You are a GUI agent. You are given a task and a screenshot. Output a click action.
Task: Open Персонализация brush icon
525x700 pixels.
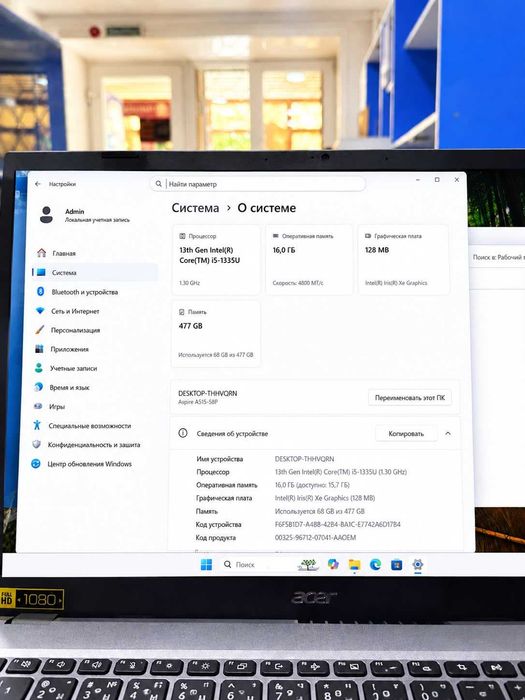coord(40,330)
